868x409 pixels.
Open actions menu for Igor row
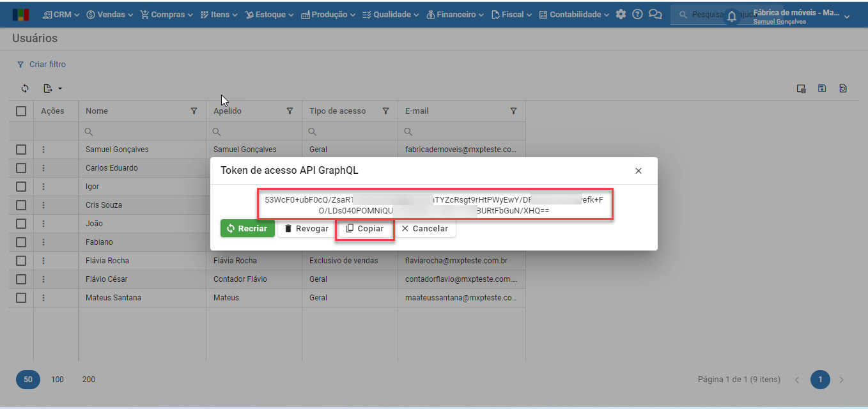click(43, 187)
